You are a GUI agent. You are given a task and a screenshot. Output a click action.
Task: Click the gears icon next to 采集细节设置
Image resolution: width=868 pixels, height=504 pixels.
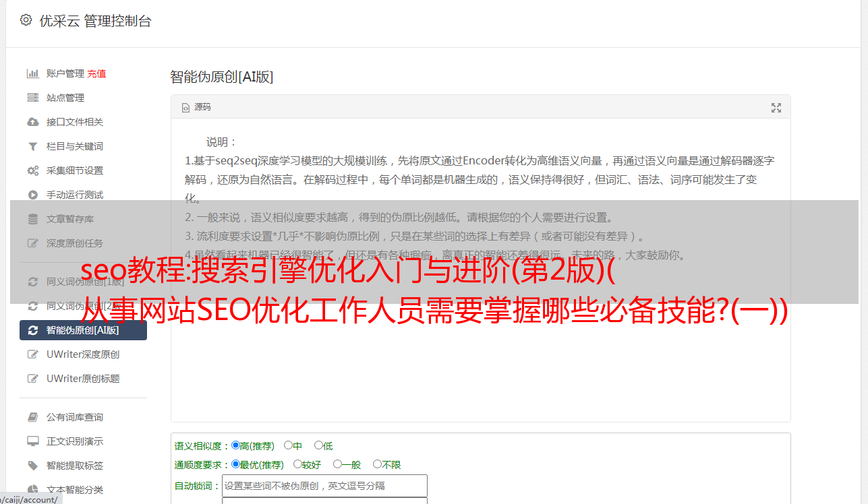32,170
